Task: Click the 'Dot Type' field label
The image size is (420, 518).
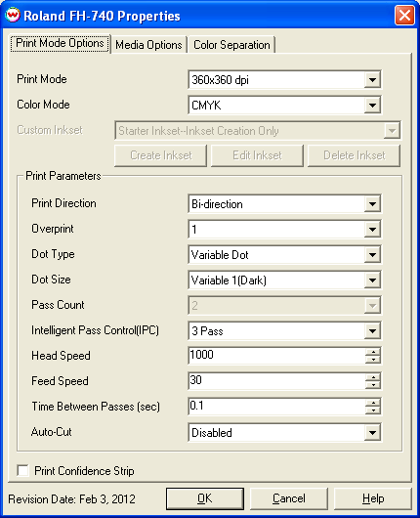Action: pyautogui.click(x=53, y=254)
